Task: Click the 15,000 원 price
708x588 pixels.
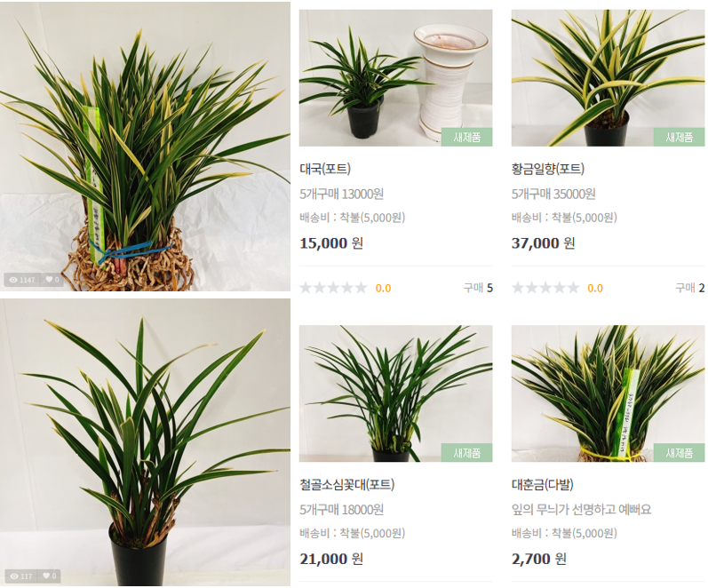Action: [331, 243]
